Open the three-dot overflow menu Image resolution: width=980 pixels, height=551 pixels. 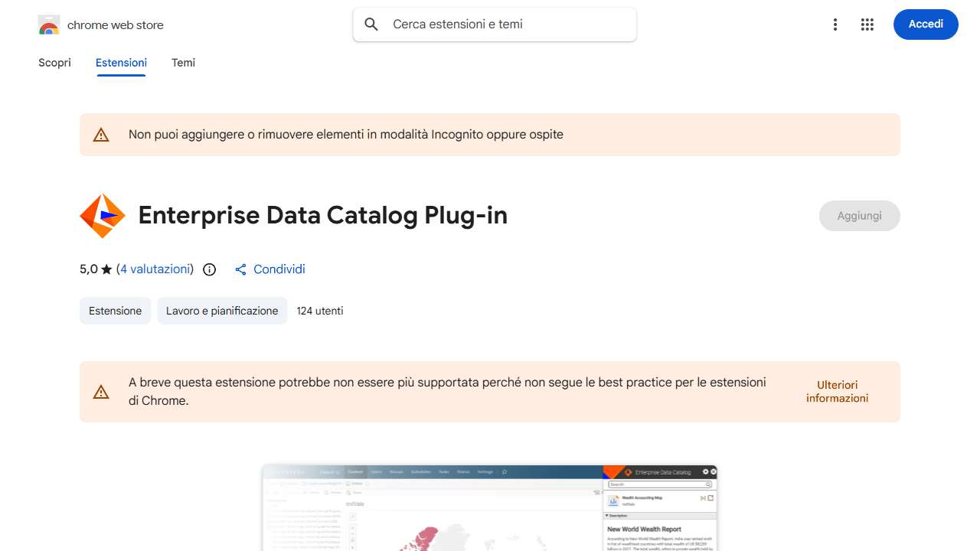coord(835,24)
